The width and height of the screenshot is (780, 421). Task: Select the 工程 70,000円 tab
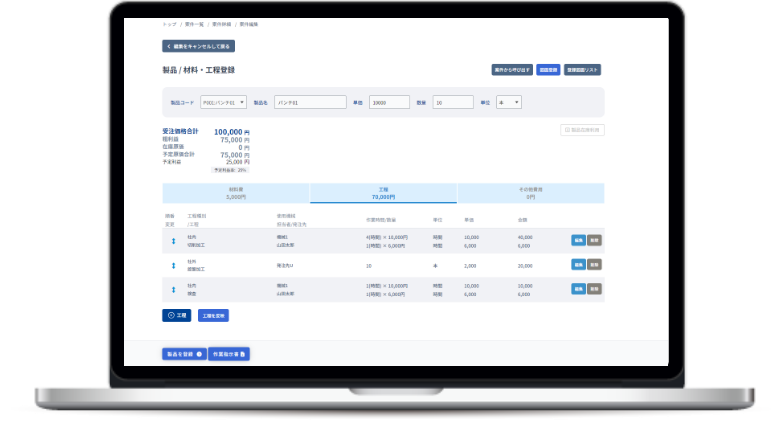click(383, 193)
